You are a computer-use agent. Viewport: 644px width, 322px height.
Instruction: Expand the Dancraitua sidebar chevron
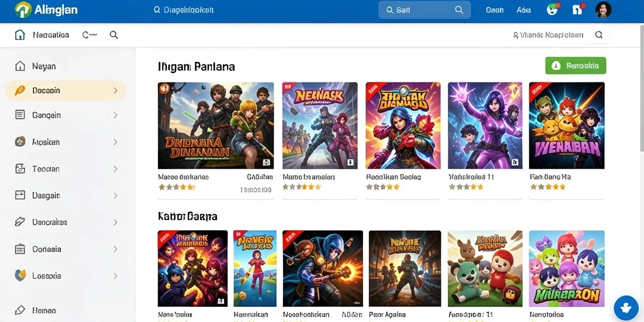pyautogui.click(x=116, y=222)
